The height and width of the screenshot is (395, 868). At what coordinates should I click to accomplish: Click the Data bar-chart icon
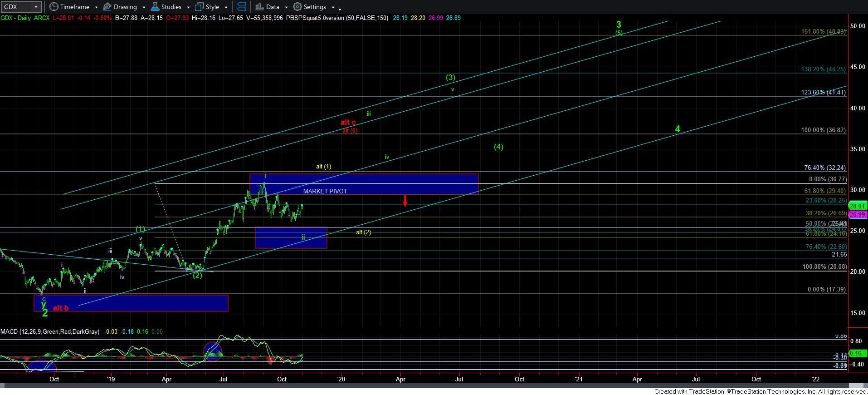point(259,7)
